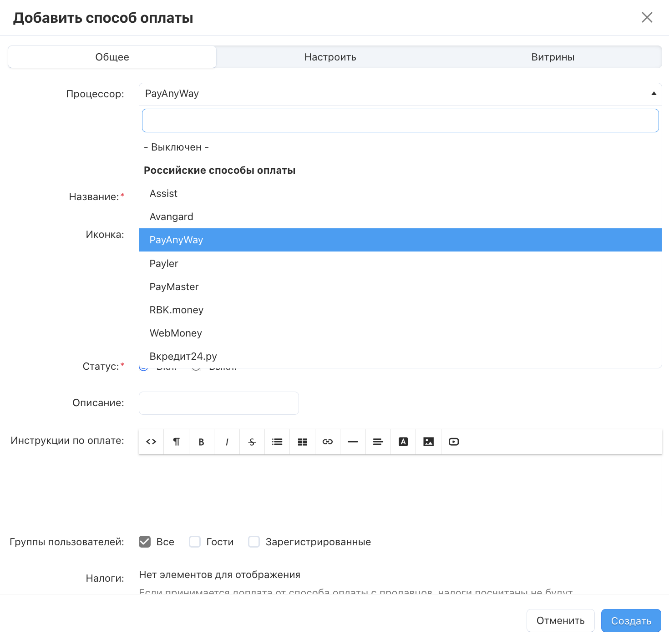Apply italic formatting in editor toolbar
Viewport: 669px width, 644px height.
[227, 442]
